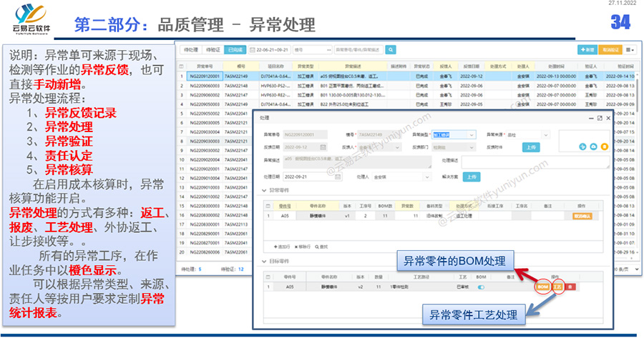Image resolution: width=644 pixels, height=338 pixels.
Task: Open the list menu icon beside 取消验证
Action: [629, 50]
